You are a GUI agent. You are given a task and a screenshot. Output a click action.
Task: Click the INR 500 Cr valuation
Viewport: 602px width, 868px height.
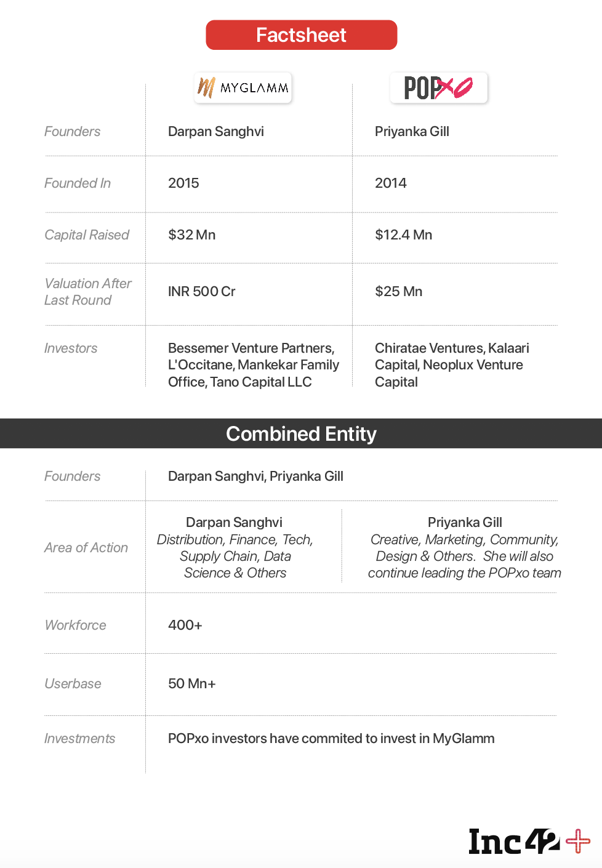(x=202, y=292)
